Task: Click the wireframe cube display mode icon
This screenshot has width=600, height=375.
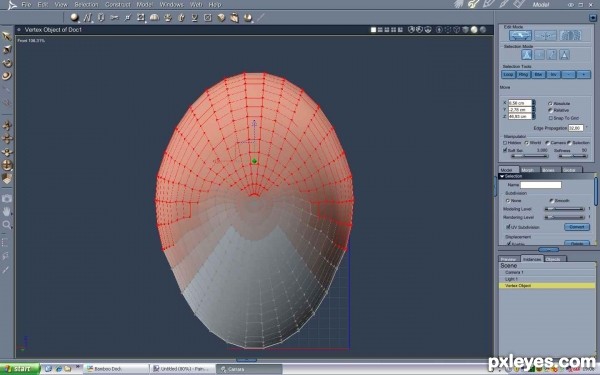Action: (x=456, y=29)
